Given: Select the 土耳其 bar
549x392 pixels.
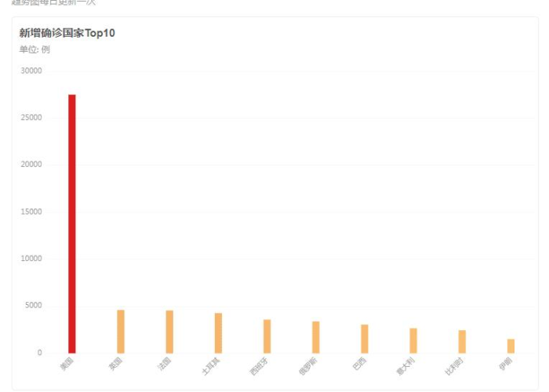Looking at the screenshot, I should coord(218,333).
